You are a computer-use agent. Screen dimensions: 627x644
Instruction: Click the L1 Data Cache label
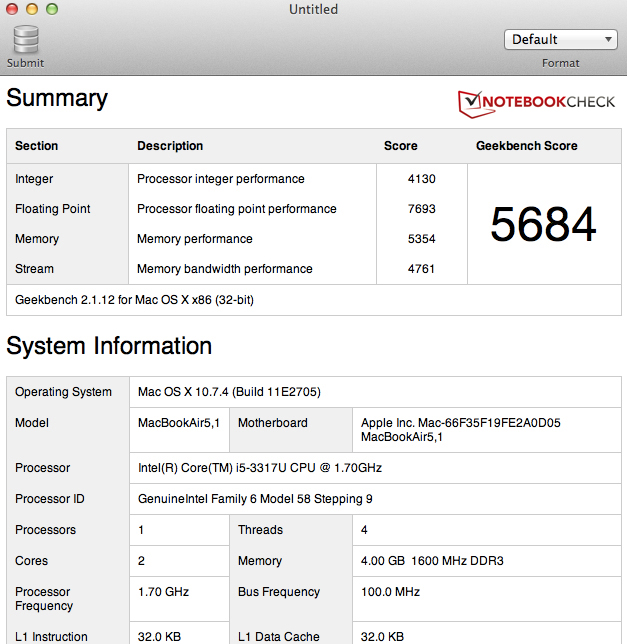[279, 637]
